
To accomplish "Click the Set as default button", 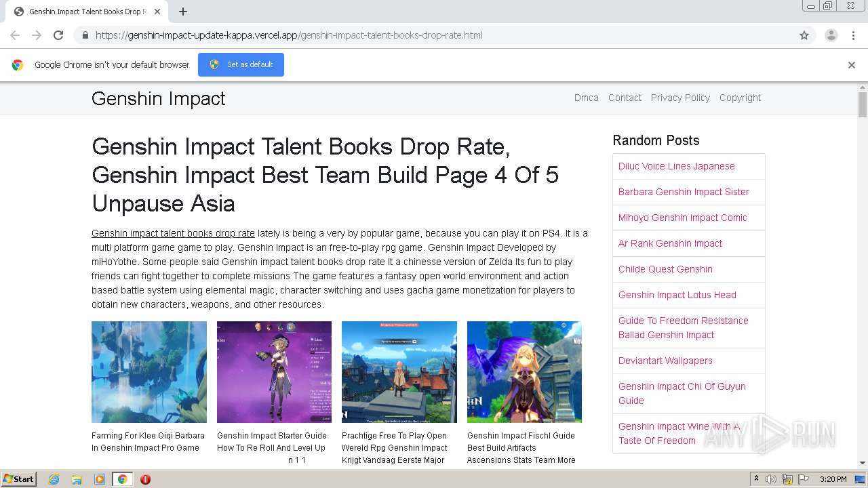I will coord(241,64).
